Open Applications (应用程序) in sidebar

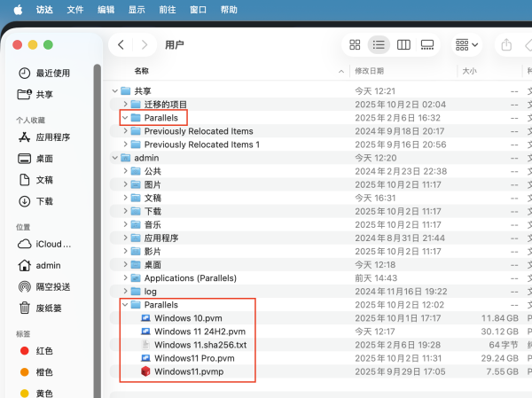(51, 137)
